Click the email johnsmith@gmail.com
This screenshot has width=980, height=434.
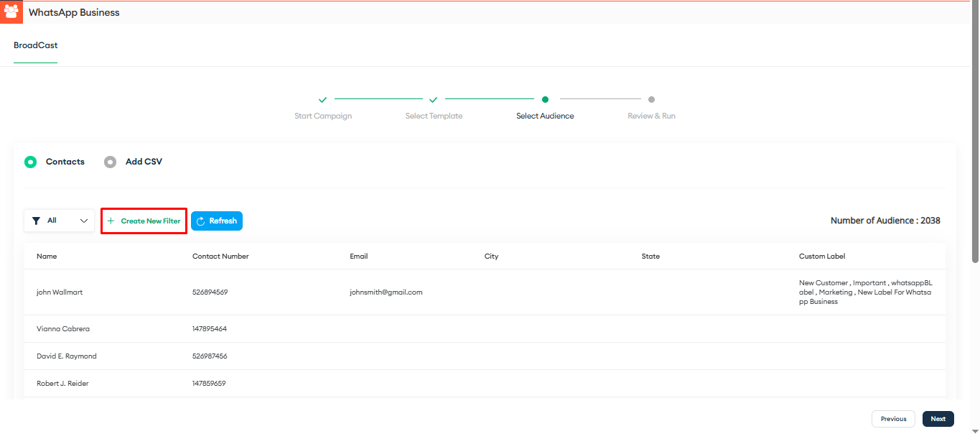[386, 292]
